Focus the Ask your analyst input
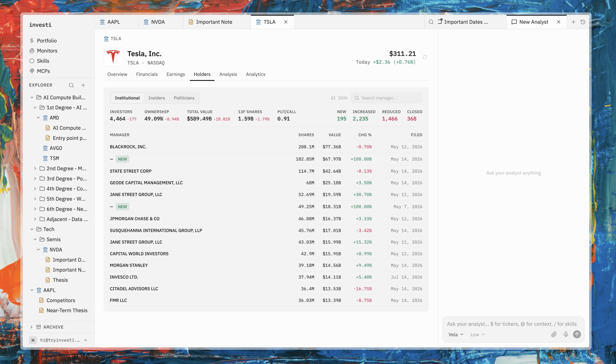The width and height of the screenshot is (616, 364). pos(512,324)
